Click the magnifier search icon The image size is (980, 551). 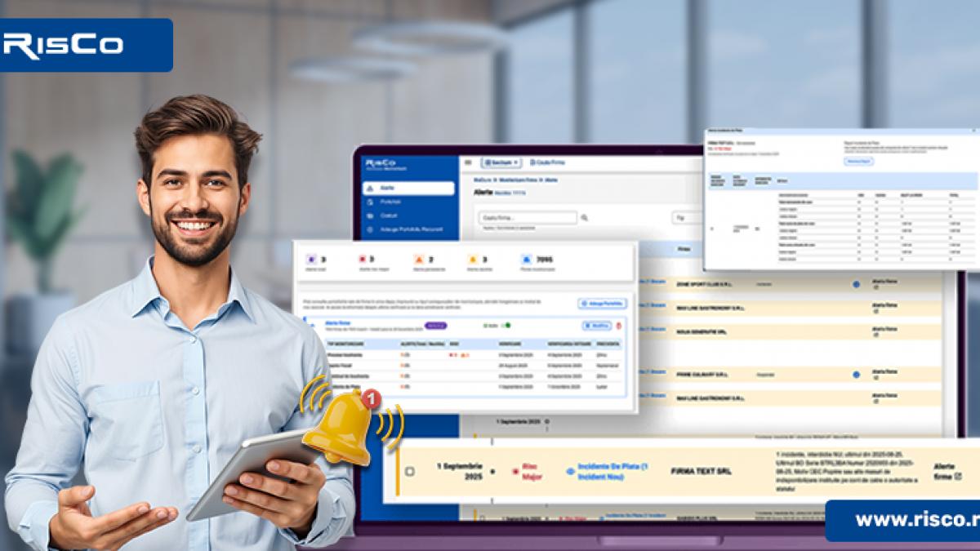(x=584, y=218)
